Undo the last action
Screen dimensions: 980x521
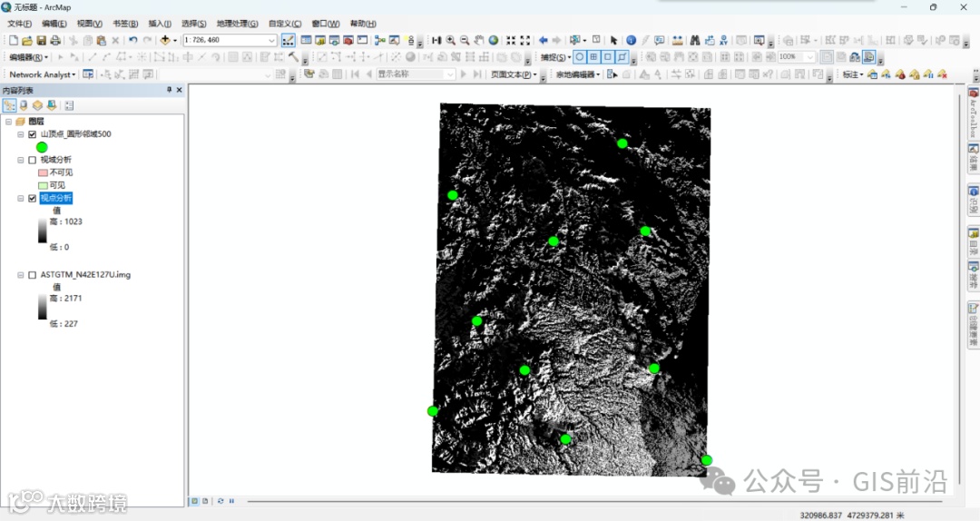[133, 40]
